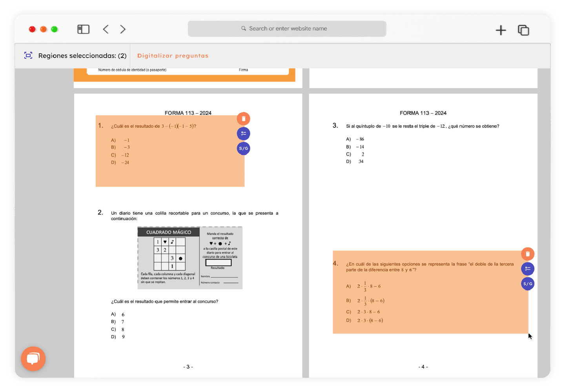Image resolution: width=565 pixels, height=392 pixels.
Task: Show tab overview icon
Action: click(523, 30)
